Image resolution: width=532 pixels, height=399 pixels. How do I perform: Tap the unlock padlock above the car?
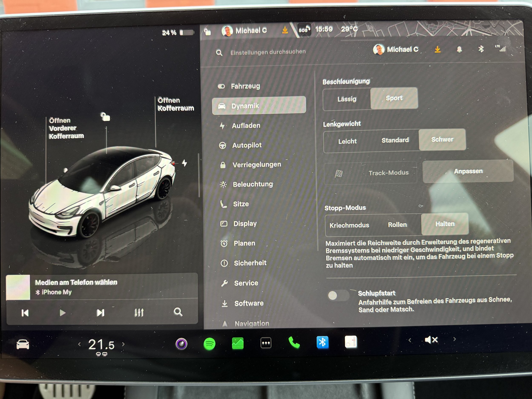point(105,117)
